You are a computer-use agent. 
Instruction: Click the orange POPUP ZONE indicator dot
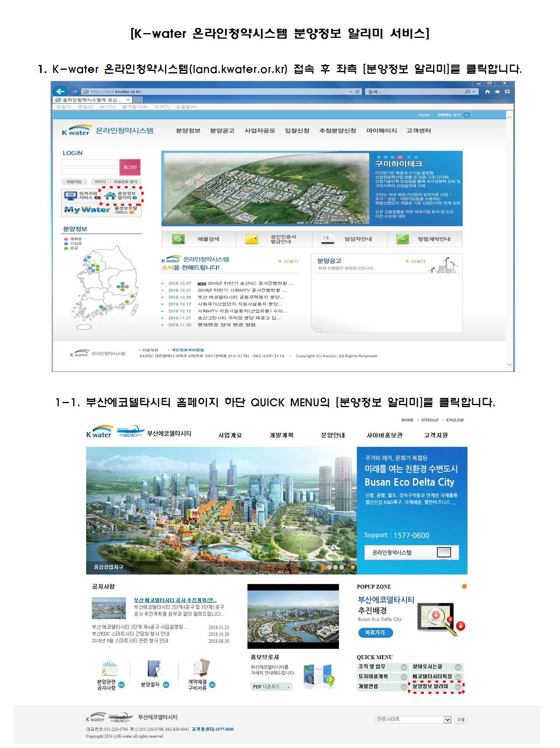tap(464, 586)
